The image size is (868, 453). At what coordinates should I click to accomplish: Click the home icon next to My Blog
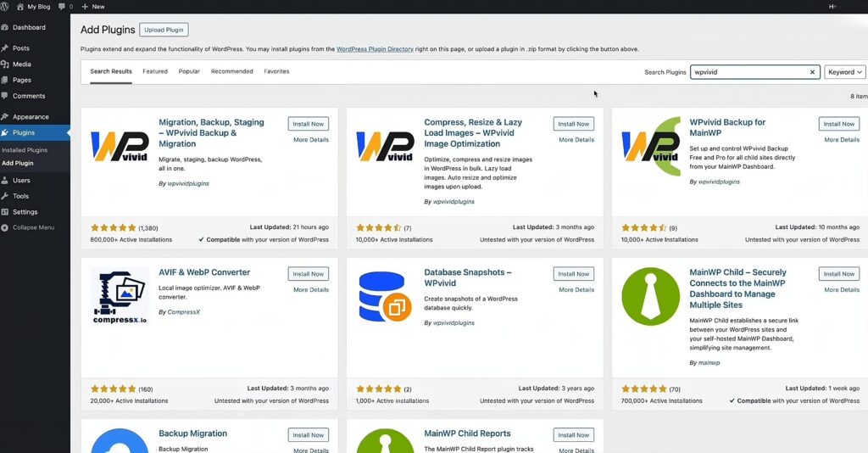20,7
